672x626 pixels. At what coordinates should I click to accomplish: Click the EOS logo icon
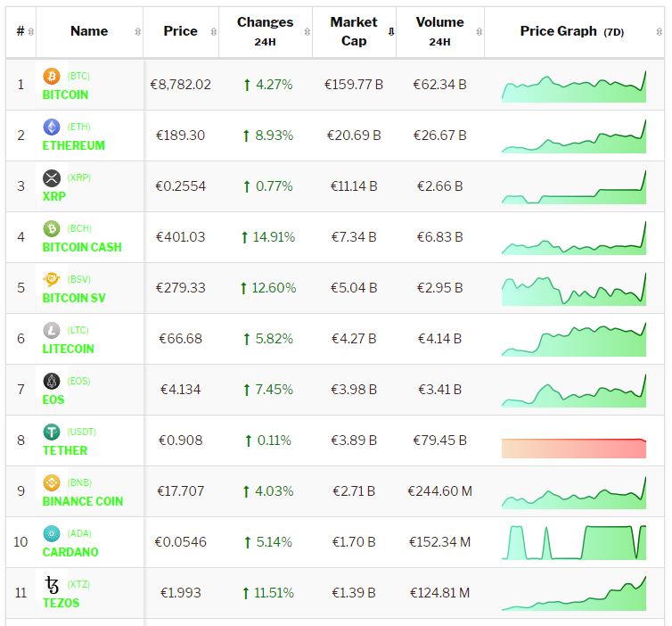tap(52, 382)
